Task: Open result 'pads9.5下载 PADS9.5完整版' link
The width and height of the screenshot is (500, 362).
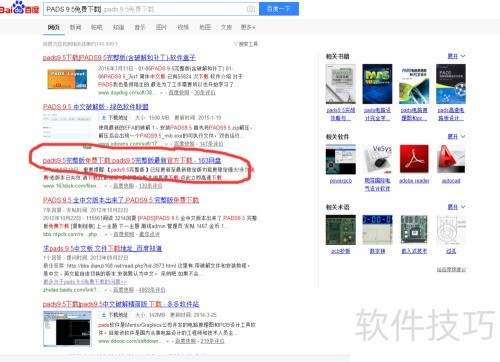Action: (x=119, y=58)
